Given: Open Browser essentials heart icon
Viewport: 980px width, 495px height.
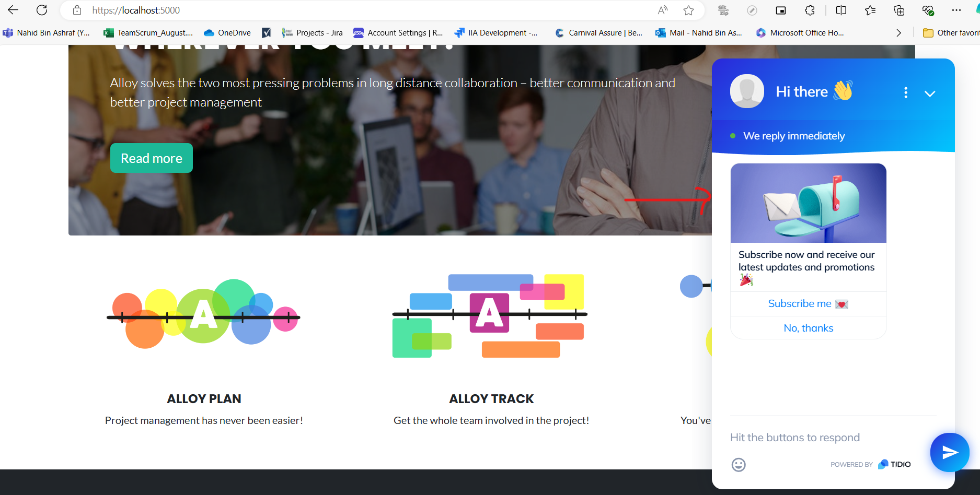Looking at the screenshot, I should click(928, 10).
